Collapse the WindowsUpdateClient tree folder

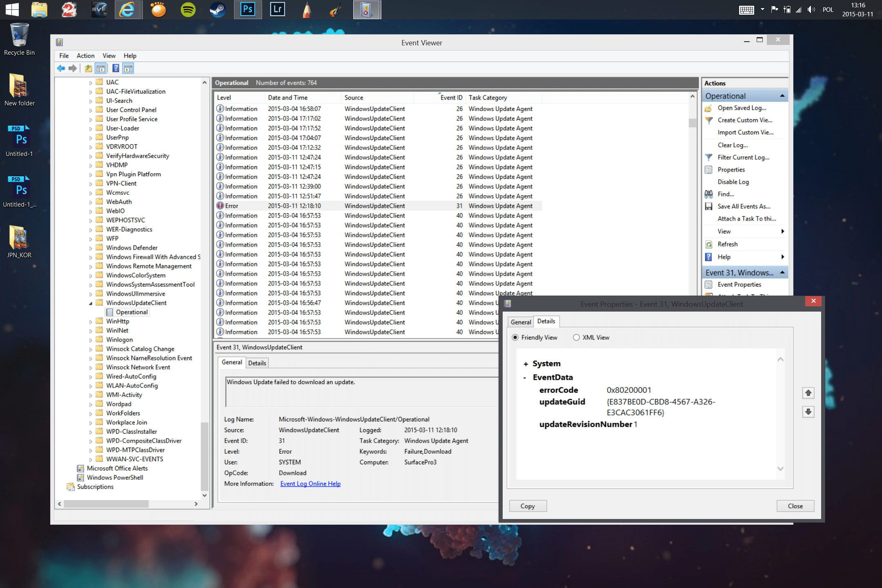point(90,303)
